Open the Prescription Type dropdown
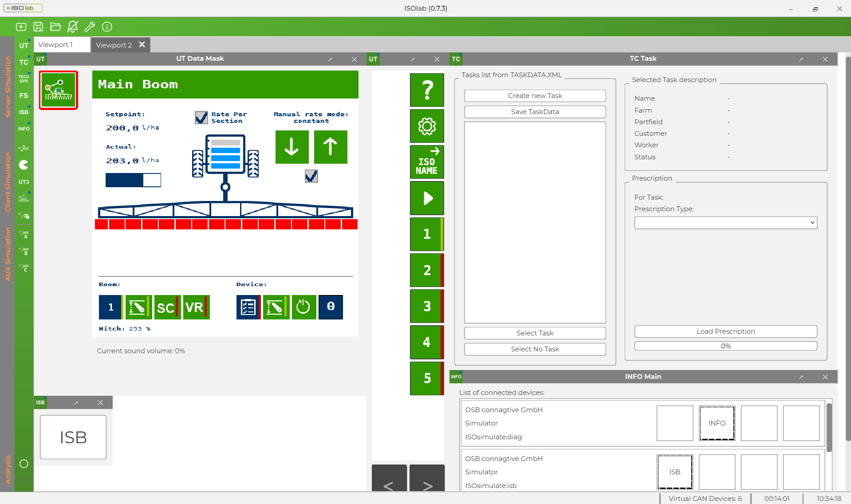This screenshot has width=851, height=504. (x=726, y=223)
